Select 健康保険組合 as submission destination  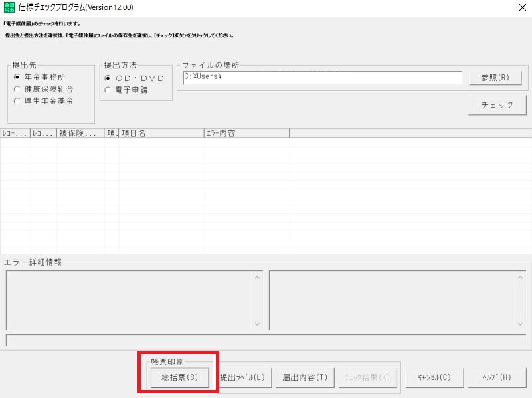[18, 89]
